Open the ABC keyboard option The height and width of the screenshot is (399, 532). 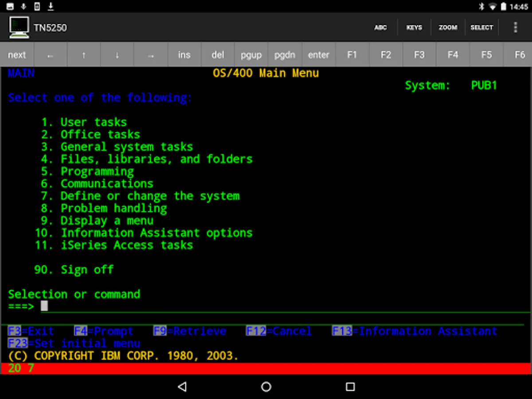click(380, 27)
